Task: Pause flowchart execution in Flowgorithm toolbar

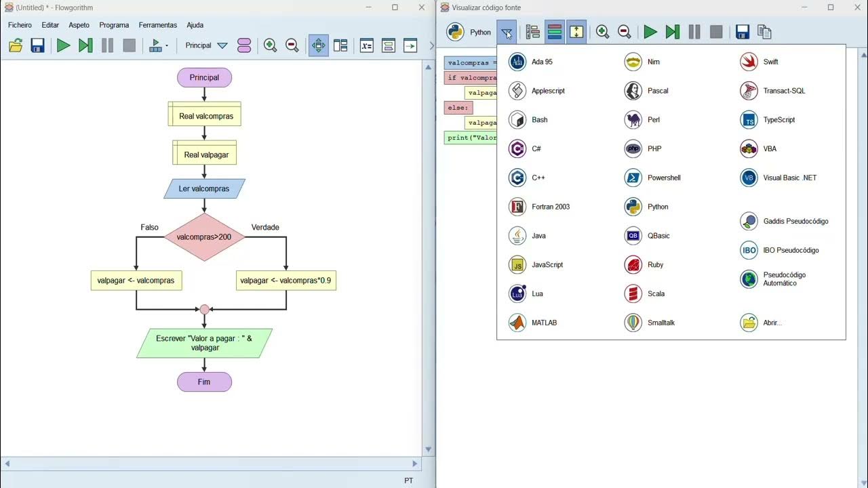Action: (x=107, y=45)
